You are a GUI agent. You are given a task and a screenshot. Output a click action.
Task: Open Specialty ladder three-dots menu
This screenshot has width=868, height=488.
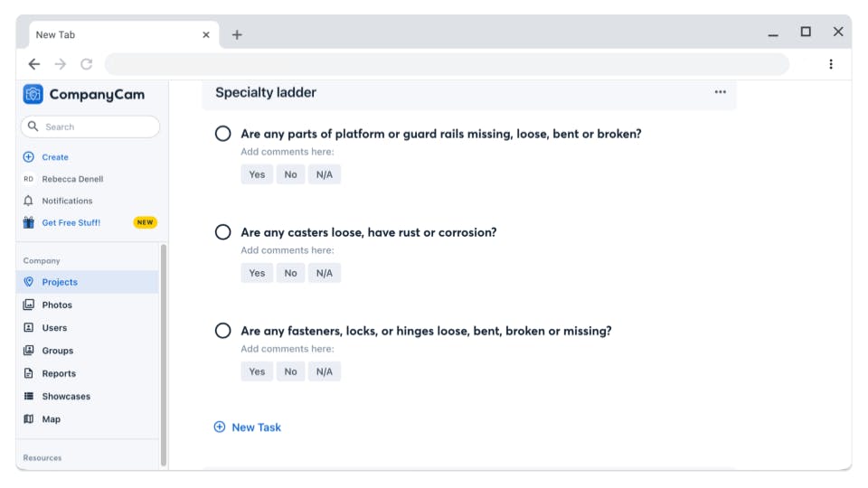(721, 92)
